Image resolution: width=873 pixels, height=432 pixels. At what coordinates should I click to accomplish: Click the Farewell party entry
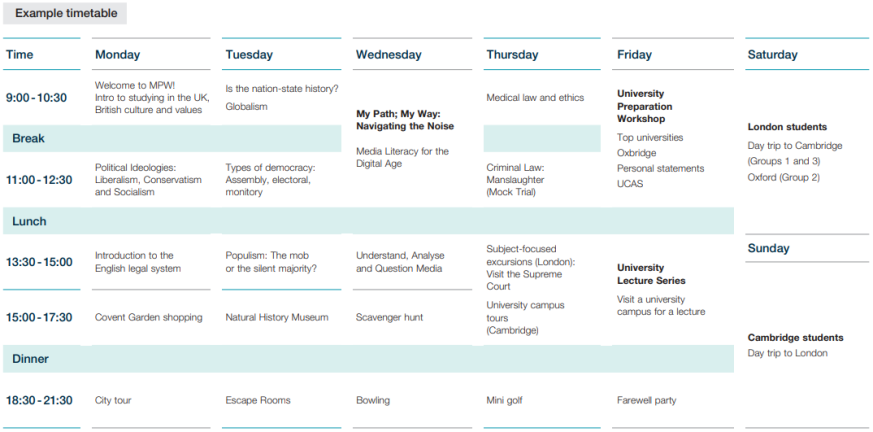click(646, 400)
